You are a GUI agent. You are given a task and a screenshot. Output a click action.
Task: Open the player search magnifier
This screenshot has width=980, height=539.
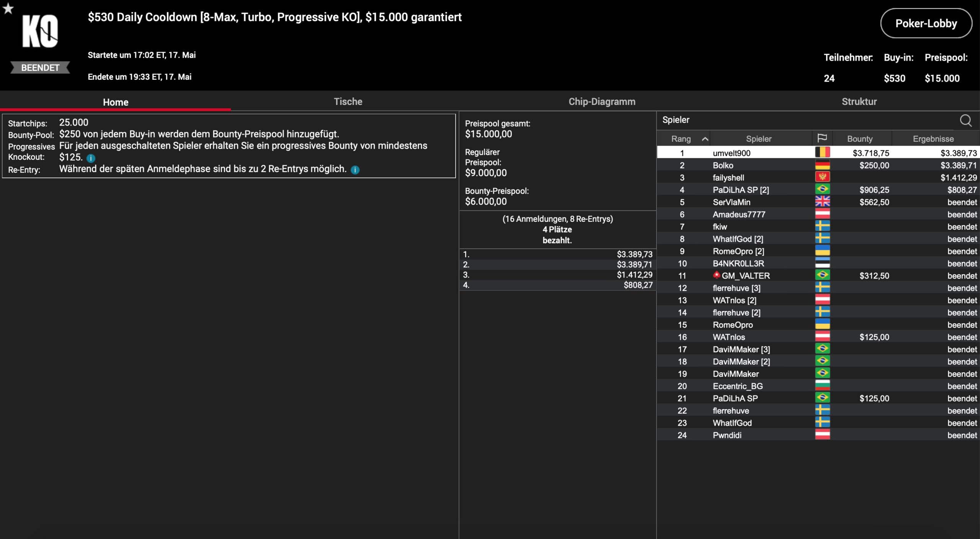click(965, 121)
